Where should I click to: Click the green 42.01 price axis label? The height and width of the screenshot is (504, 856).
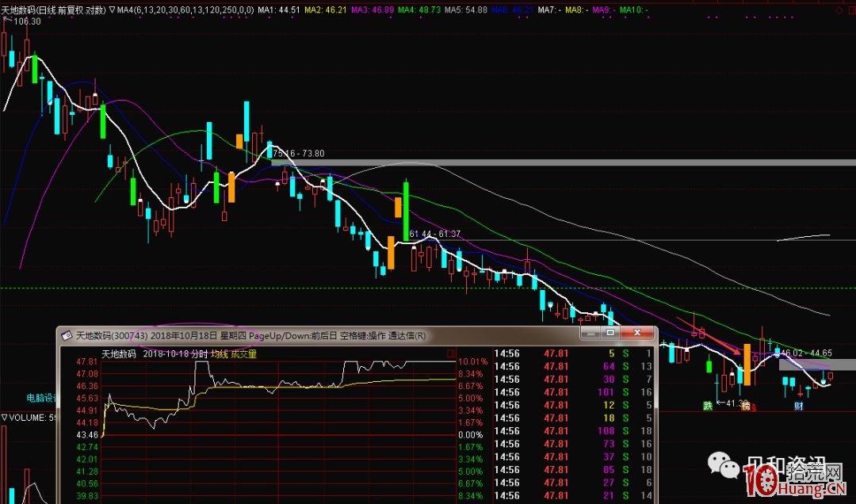87,459
